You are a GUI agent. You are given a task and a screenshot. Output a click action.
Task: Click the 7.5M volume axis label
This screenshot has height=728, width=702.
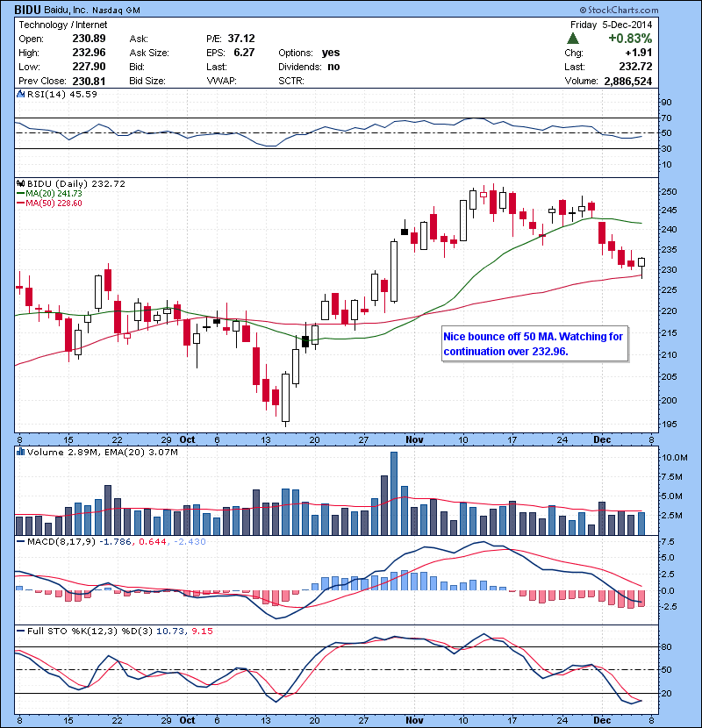pos(672,477)
